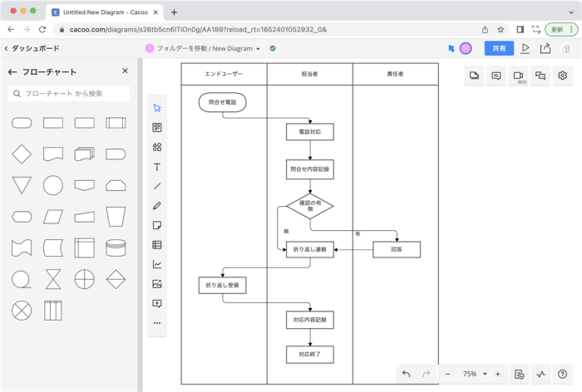Open the help question icon
582x392 pixels.
point(562,375)
